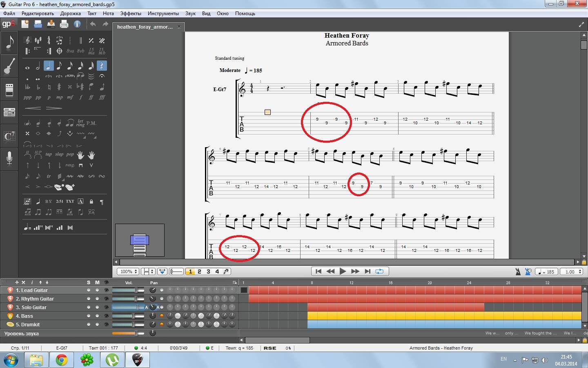Save the tab with the disk icon
Image resolution: width=588 pixels, height=368 pixels.
pos(51,24)
